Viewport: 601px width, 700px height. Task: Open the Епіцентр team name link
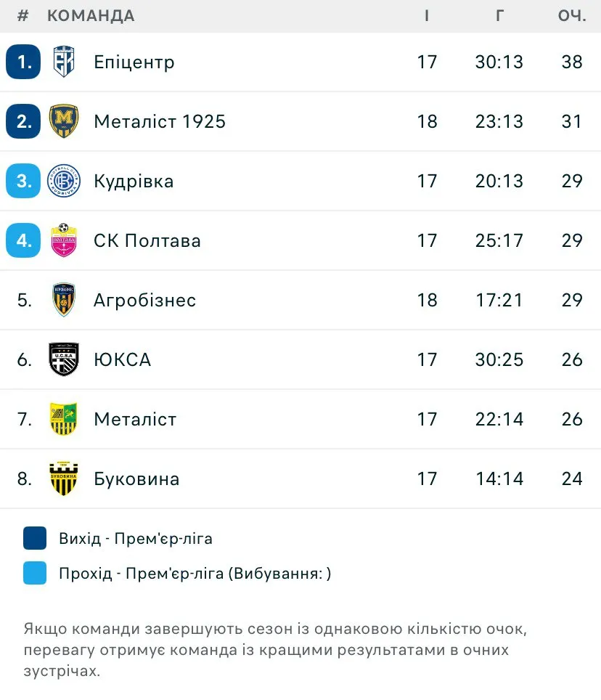click(134, 62)
